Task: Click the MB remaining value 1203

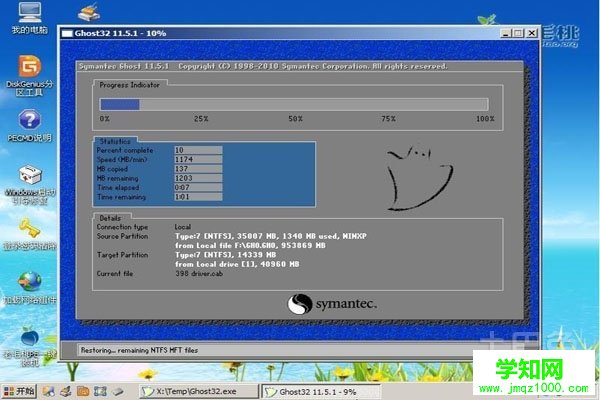Action: click(x=198, y=178)
